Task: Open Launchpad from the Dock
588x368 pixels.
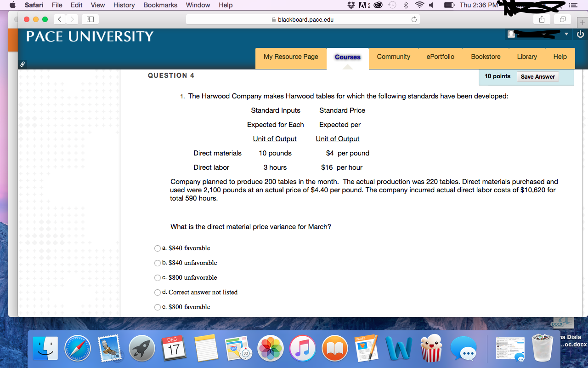Action: click(x=142, y=348)
